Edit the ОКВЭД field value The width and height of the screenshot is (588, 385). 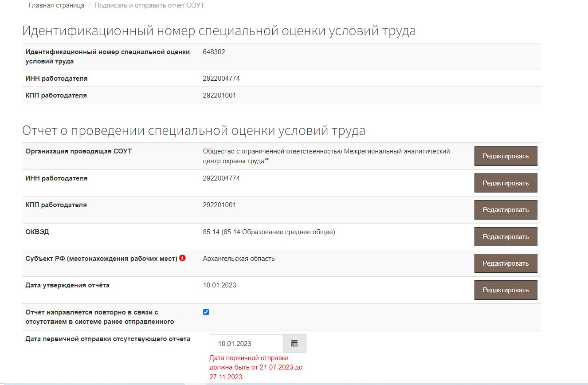click(x=506, y=236)
